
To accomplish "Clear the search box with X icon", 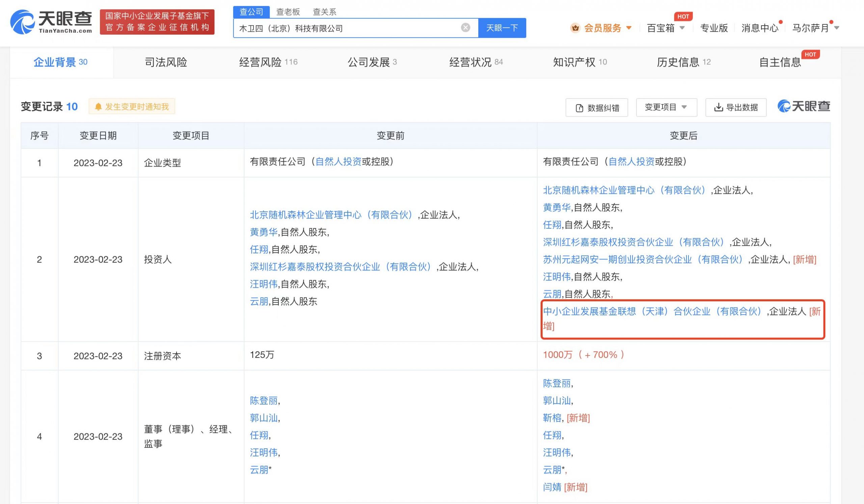I will coord(465,28).
